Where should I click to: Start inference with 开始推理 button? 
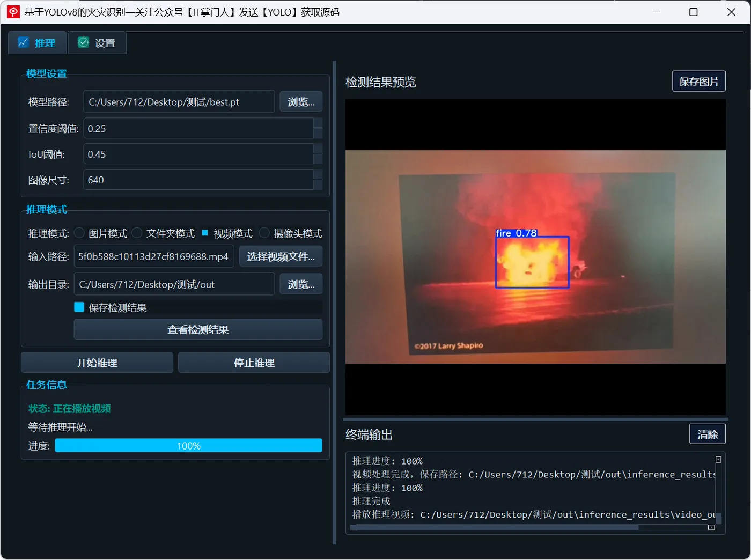pos(97,363)
